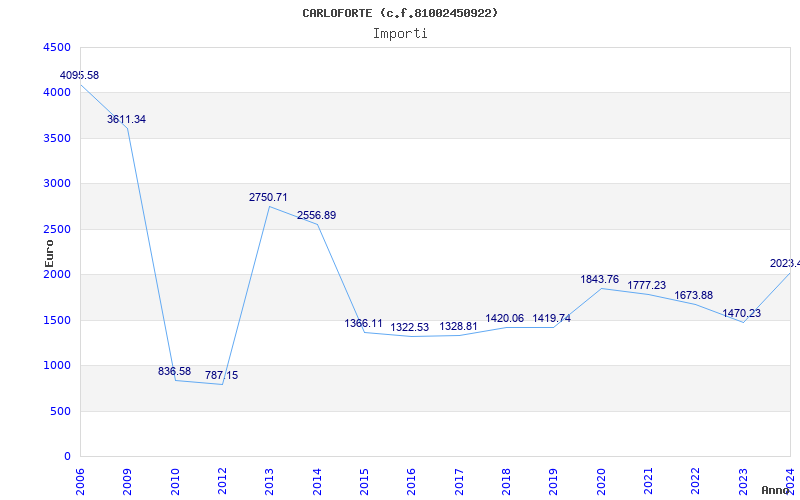Click x-axis year 2013
The image size is (800, 500).
click(x=269, y=482)
